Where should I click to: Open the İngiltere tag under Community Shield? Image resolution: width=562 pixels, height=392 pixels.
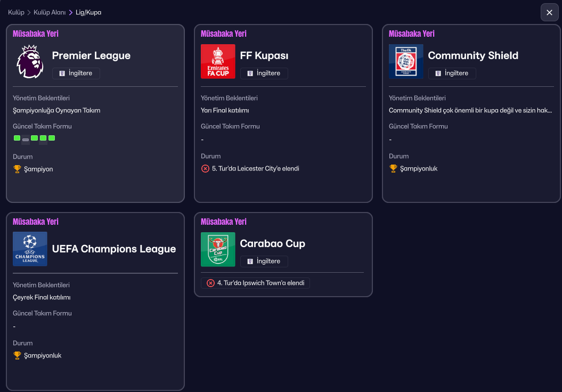coord(452,73)
